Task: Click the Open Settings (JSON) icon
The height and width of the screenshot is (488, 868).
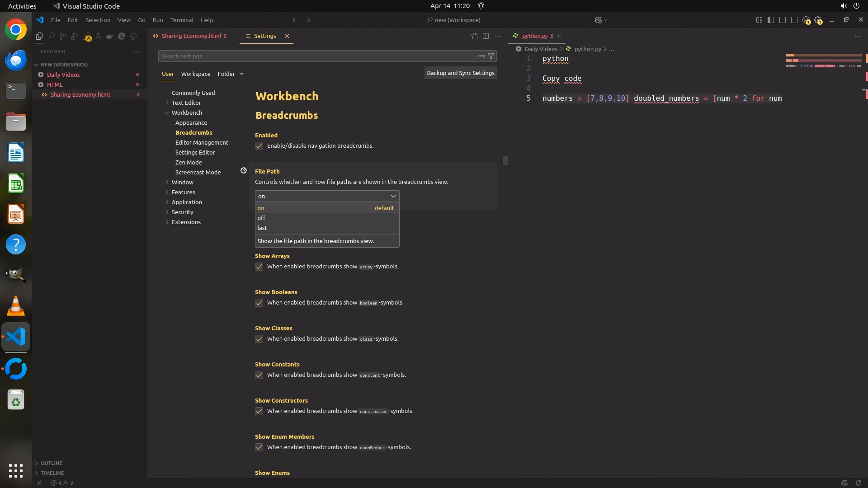Action: point(474,36)
